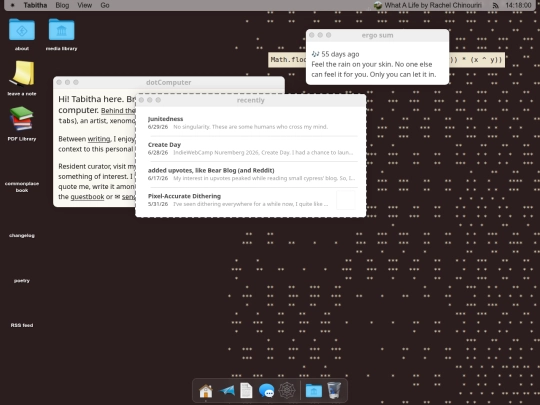Screen dimensions: 540x405
Task: Open the Go menu
Action: (x=105, y=5)
